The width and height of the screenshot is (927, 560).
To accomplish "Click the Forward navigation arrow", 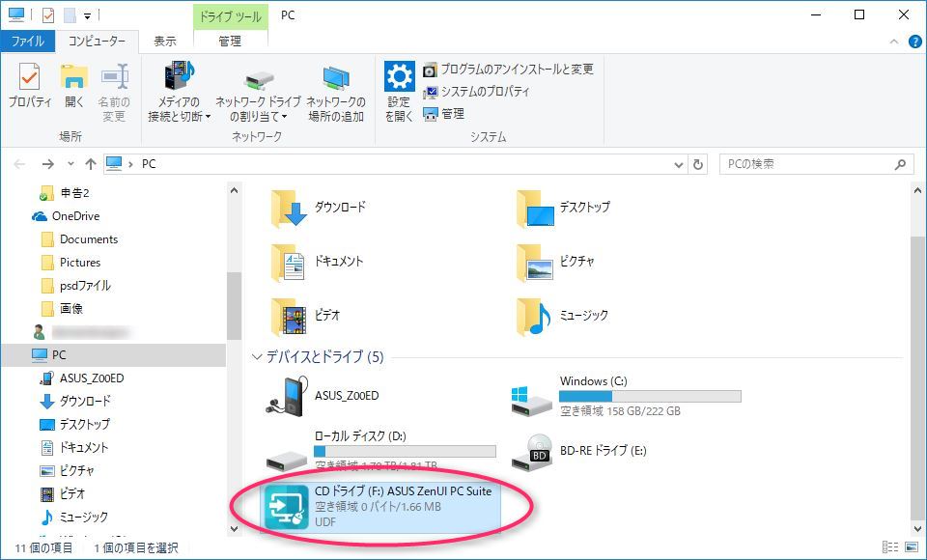I will tap(48, 164).
